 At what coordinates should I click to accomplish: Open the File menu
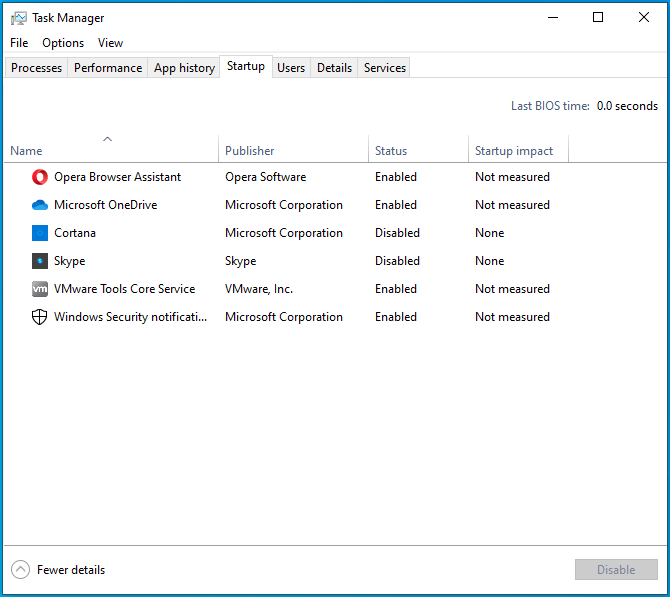pyautogui.click(x=19, y=43)
